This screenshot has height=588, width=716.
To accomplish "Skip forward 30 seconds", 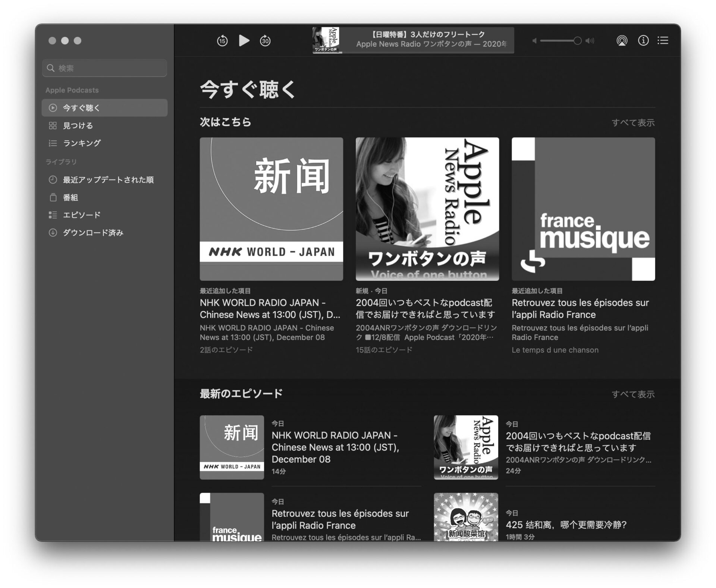I will coord(265,40).
